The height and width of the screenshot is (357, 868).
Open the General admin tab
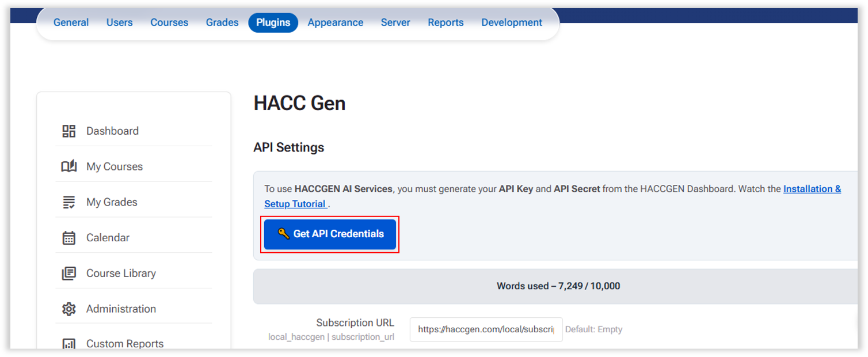71,22
